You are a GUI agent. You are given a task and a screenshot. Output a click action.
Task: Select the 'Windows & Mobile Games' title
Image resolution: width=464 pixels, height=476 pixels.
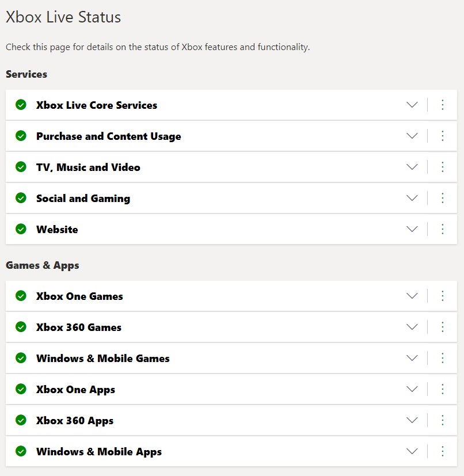pos(102,358)
